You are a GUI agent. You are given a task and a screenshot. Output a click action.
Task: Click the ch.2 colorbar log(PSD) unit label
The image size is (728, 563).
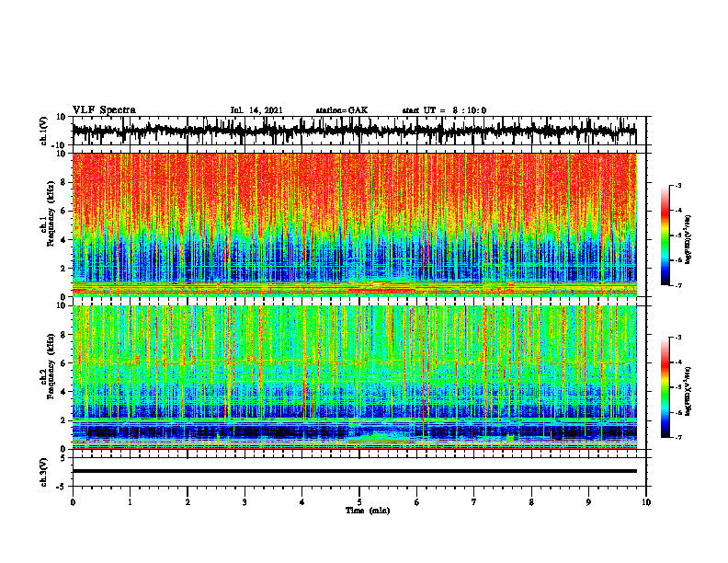coord(688,389)
